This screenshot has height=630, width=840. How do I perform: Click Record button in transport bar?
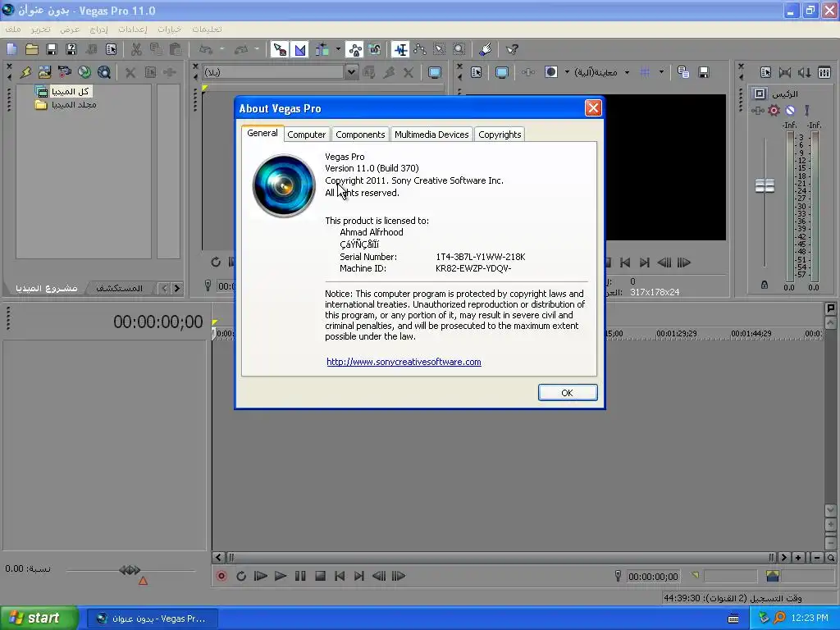coord(221,576)
